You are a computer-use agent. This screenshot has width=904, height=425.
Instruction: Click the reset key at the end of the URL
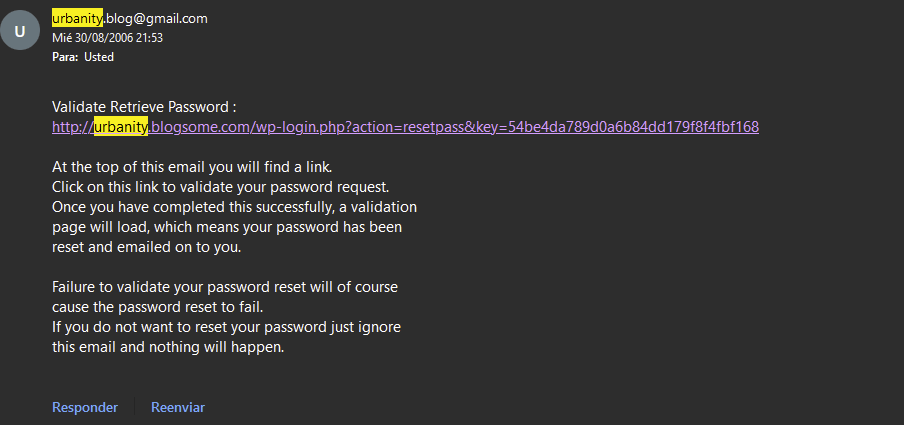click(633, 127)
